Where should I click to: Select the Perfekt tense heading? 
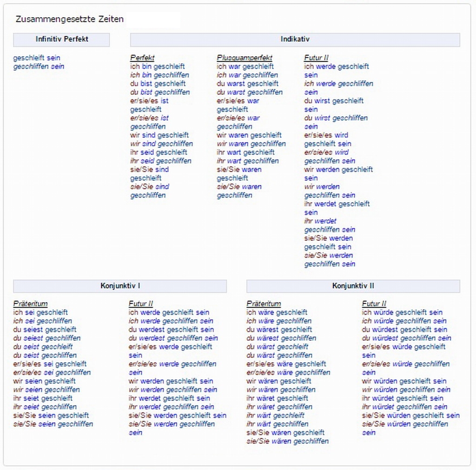pos(142,58)
